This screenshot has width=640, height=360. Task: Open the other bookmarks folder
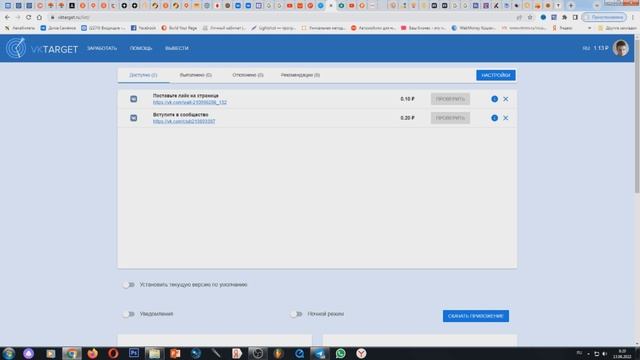pos(617,28)
